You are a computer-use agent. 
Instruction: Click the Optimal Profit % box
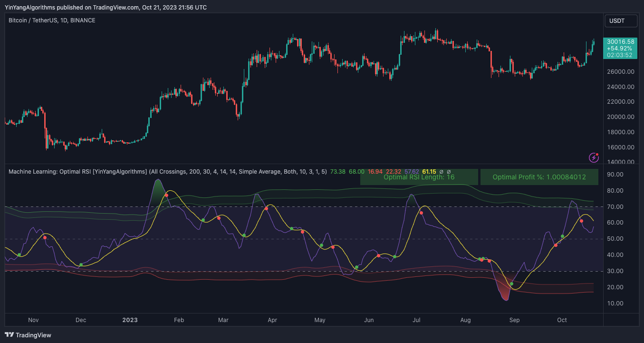[539, 177]
